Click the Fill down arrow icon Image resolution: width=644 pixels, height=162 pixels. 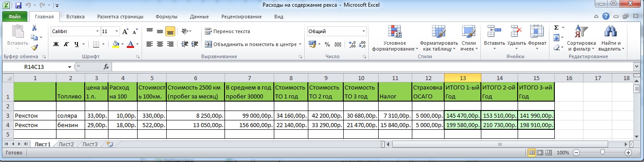[556, 38]
